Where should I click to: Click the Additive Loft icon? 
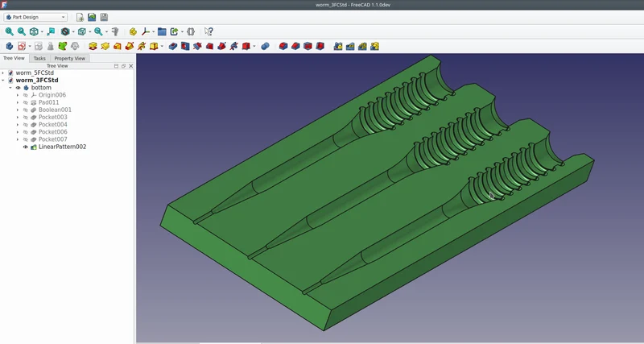coord(118,46)
